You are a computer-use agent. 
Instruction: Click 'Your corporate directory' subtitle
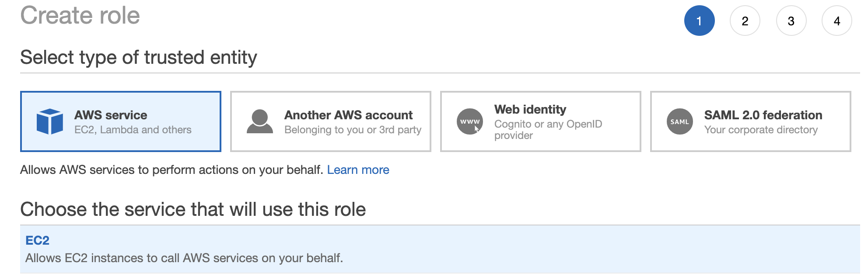tap(761, 130)
